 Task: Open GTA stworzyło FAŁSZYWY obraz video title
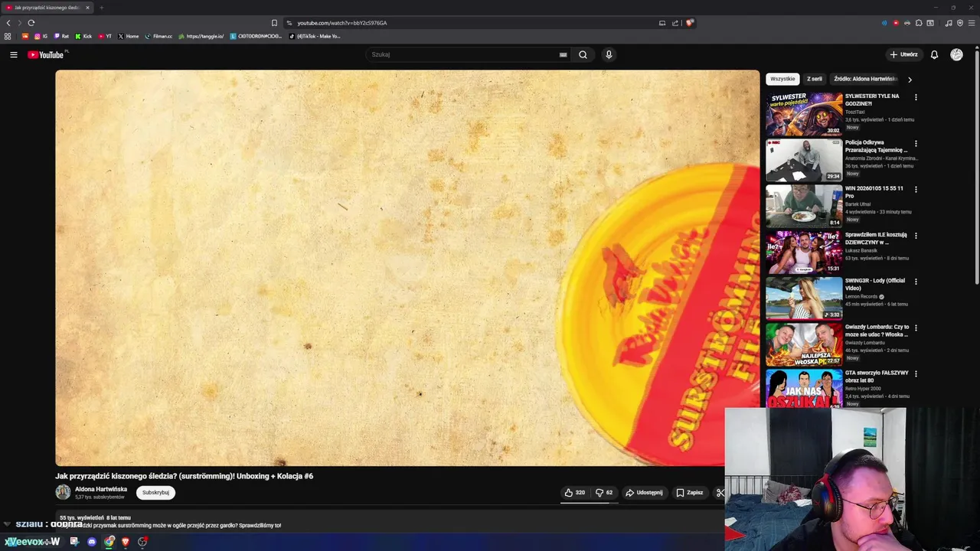(877, 377)
